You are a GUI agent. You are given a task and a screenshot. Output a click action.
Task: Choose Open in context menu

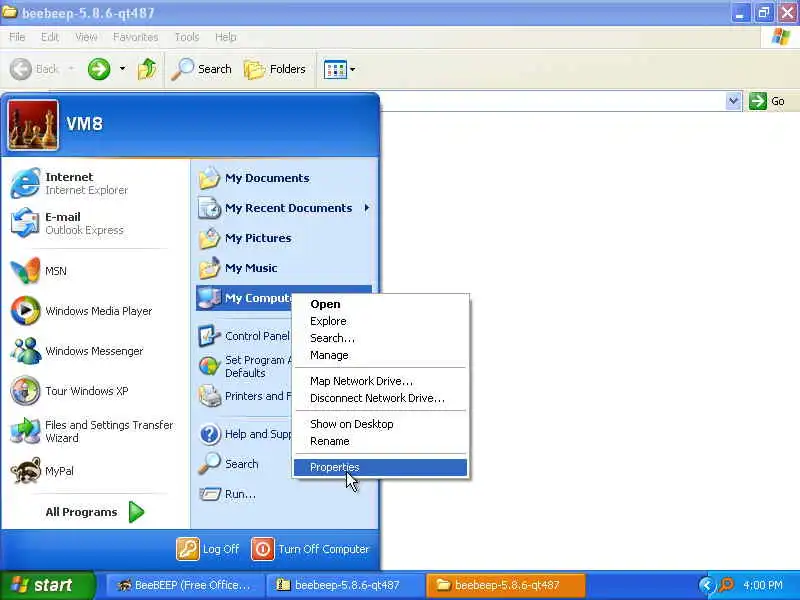click(x=380, y=304)
